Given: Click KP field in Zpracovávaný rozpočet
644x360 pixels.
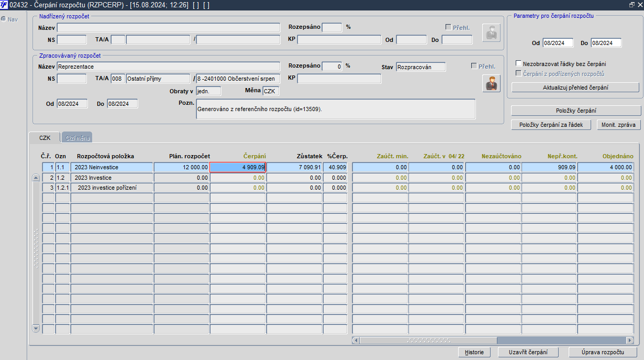Looking at the screenshot, I should point(339,79).
